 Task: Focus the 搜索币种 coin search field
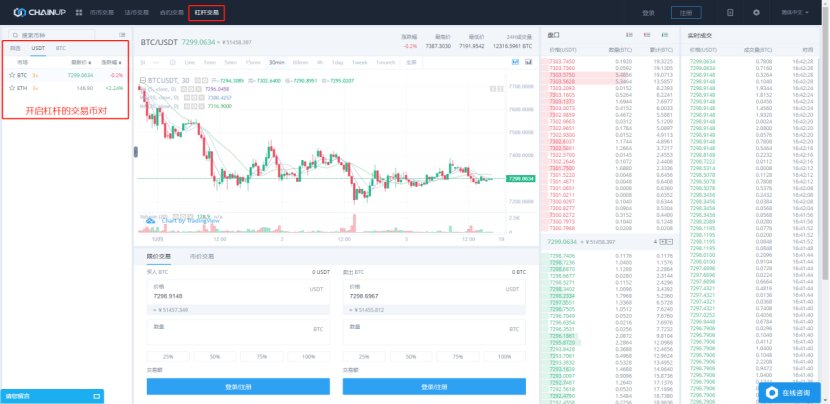tap(52, 35)
